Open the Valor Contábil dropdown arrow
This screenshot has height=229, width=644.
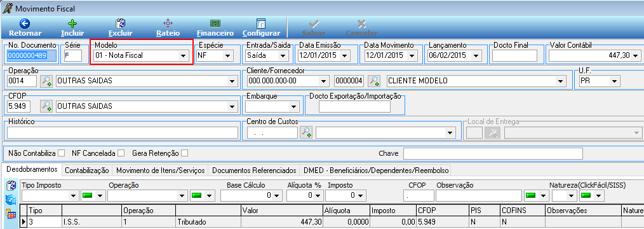635,55
